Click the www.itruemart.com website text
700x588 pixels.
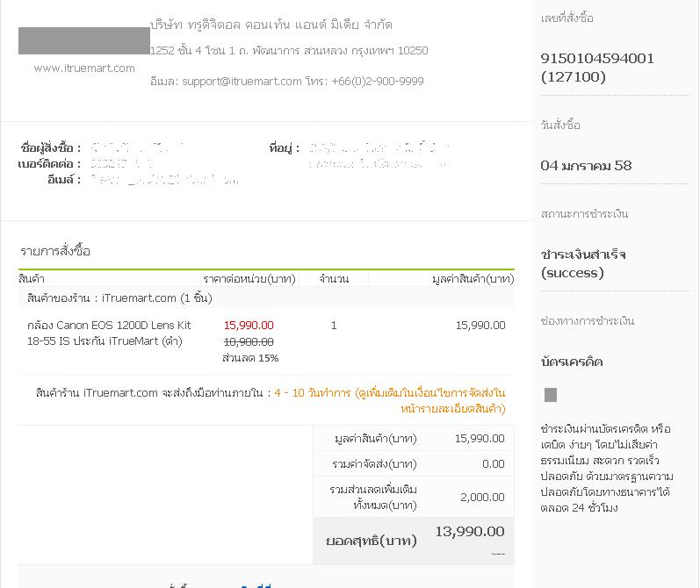84,68
